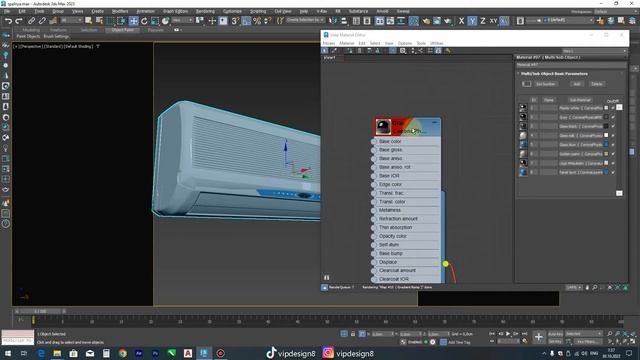The width and height of the screenshot is (640, 360).
Task: Open the Rendering menu in 3ds Max
Action: [x=205, y=11]
